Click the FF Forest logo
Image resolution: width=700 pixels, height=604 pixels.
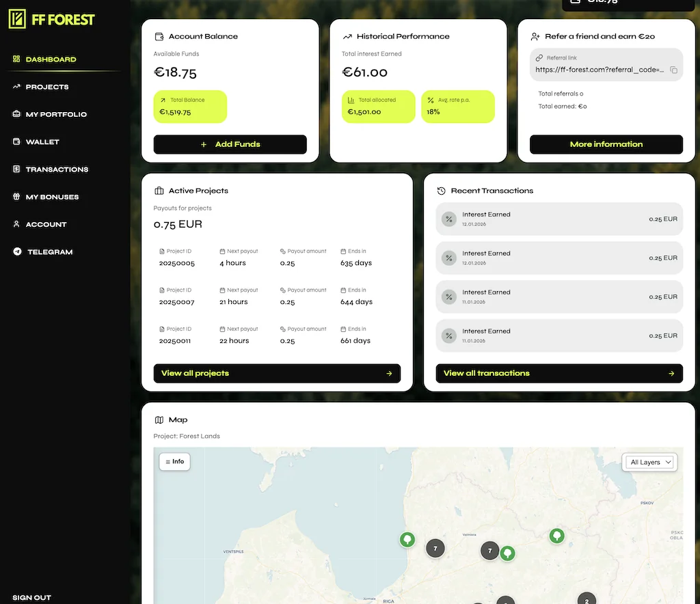click(52, 19)
